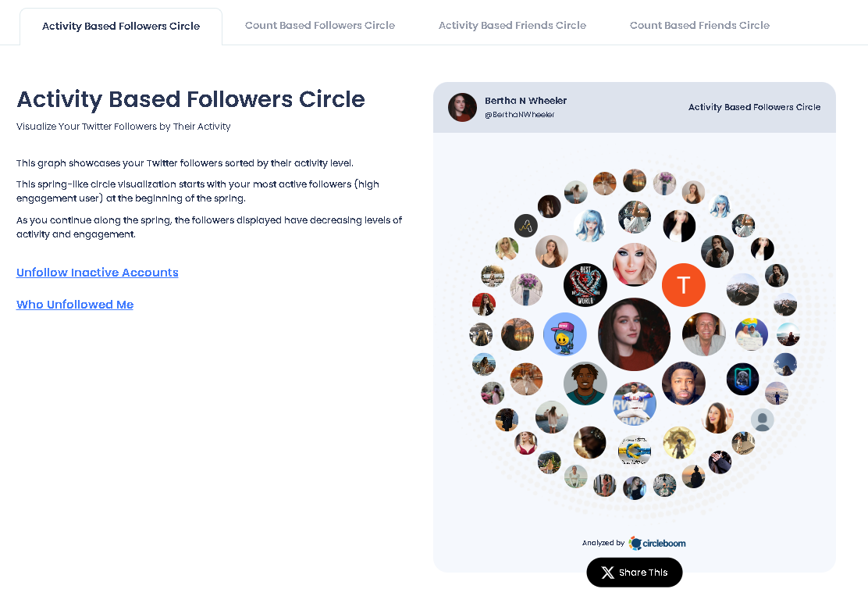Switch to Count Based Followers Circle tab
The height and width of the screenshot is (596, 868).
(x=320, y=25)
